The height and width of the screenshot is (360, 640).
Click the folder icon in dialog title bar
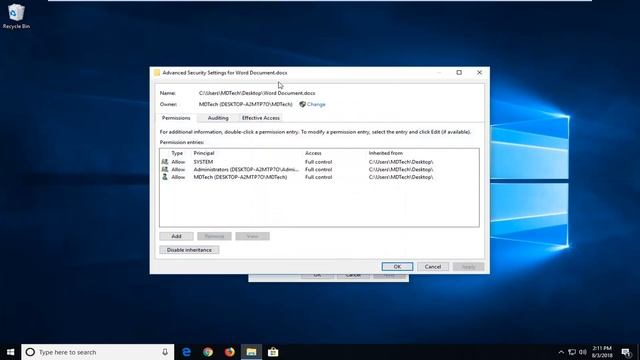[x=157, y=73]
